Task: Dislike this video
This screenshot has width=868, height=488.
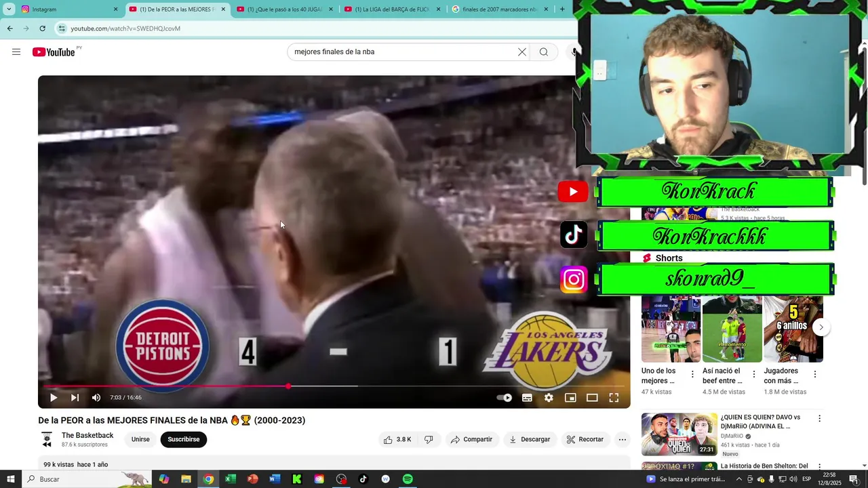Action: (429, 439)
